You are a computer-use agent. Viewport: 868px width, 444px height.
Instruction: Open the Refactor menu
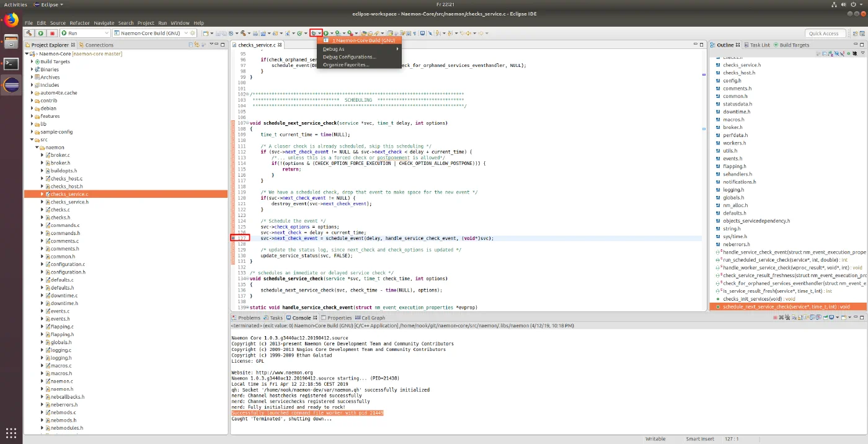coord(79,23)
